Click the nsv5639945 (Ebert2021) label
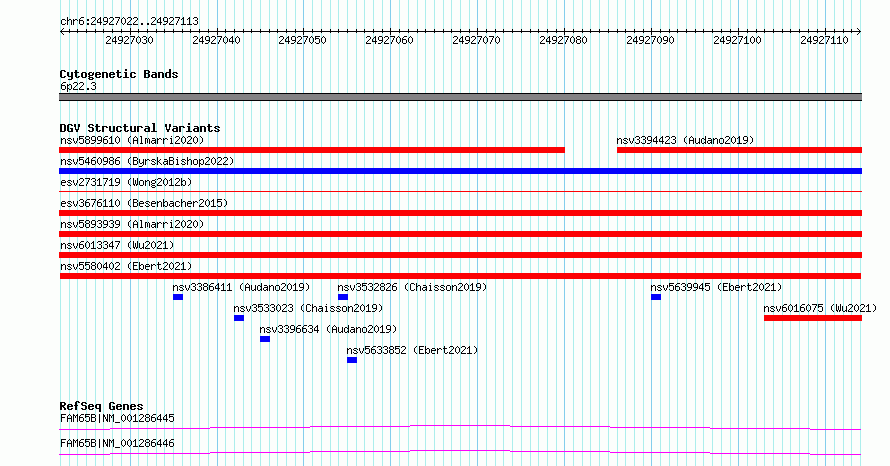This screenshot has height=466, width=890. pos(716,287)
